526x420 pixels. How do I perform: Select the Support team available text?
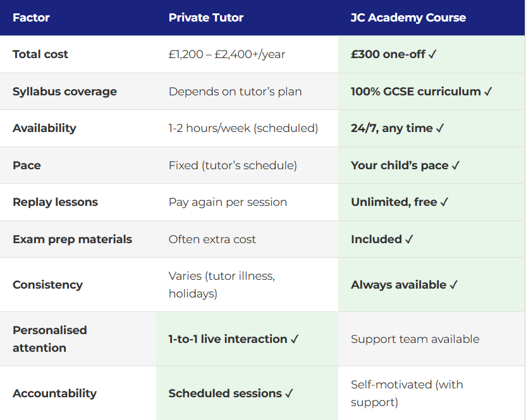[415, 339]
